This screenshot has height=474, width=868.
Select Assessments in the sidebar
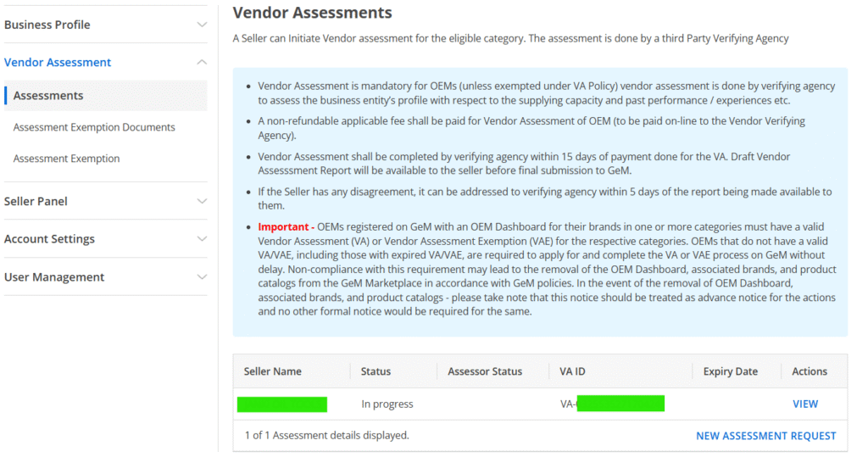pos(48,96)
